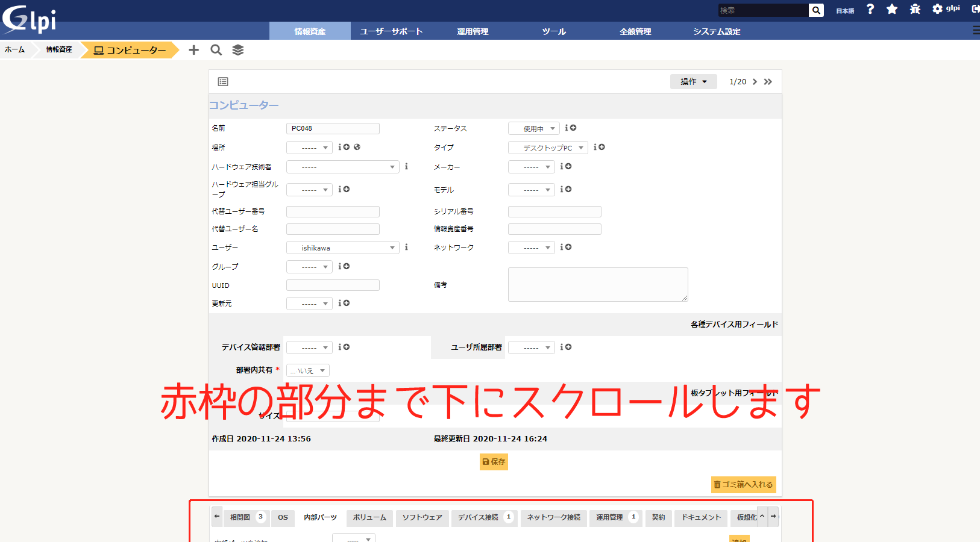
Task: Click the ゴミ箱へ入れる button
Action: pos(743,485)
